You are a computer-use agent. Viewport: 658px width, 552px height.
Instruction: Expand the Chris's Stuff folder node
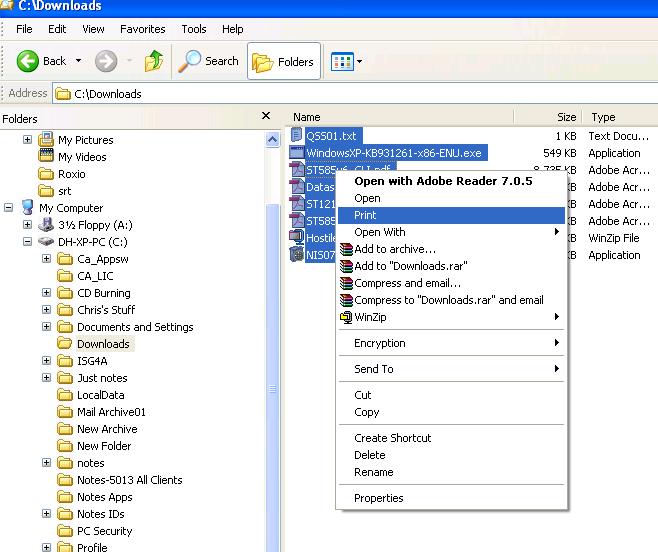pos(46,310)
